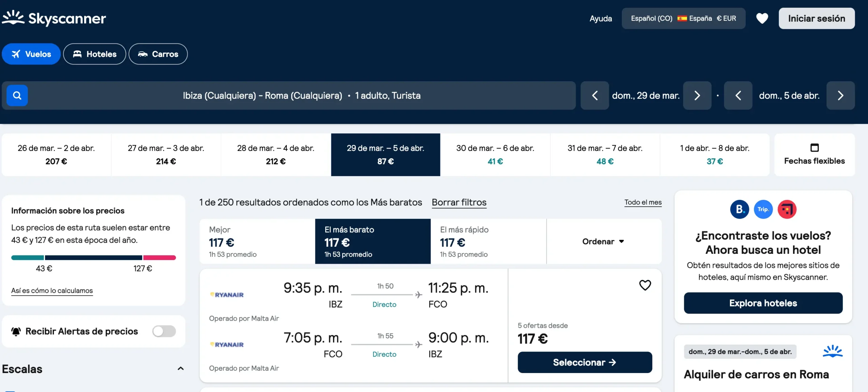The width and height of the screenshot is (868, 392).
Task: Open the Ordenar dropdown
Action: (x=603, y=241)
